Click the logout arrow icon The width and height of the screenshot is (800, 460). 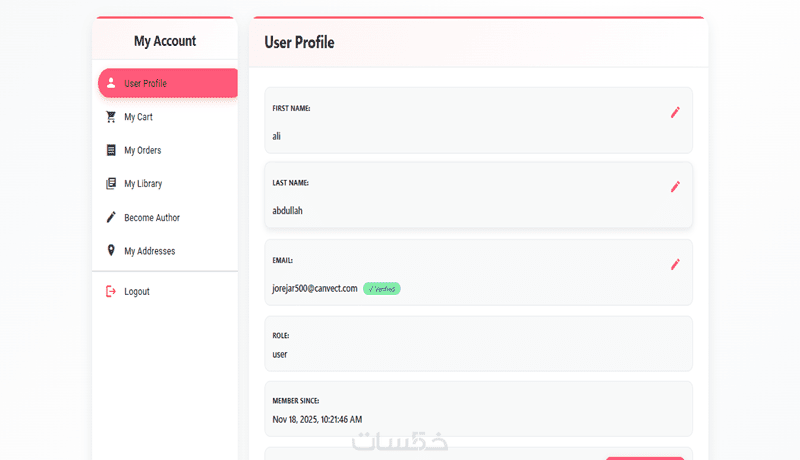pyautogui.click(x=111, y=291)
